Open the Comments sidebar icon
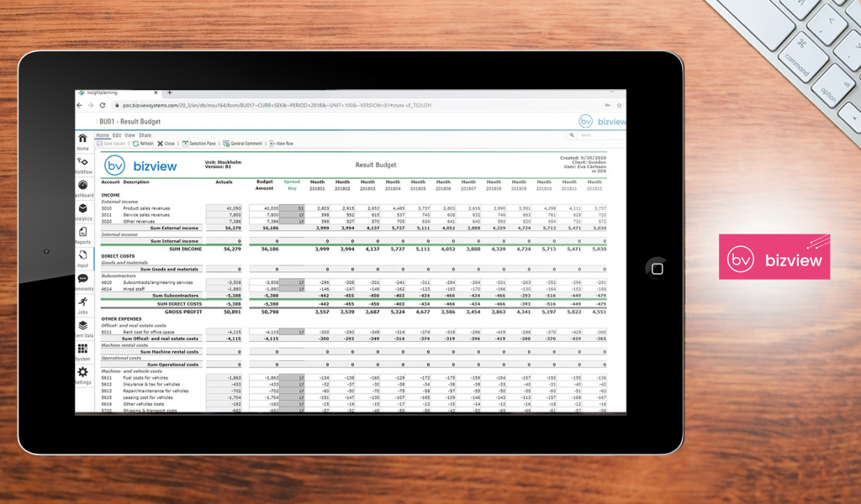The height and width of the screenshot is (504, 861). coord(82,279)
